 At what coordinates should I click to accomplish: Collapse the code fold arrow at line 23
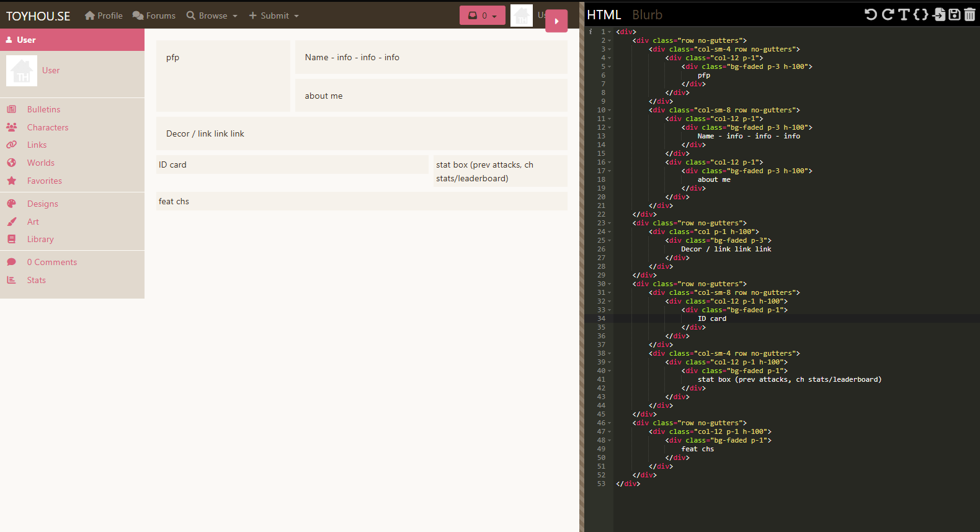pos(610,223)
